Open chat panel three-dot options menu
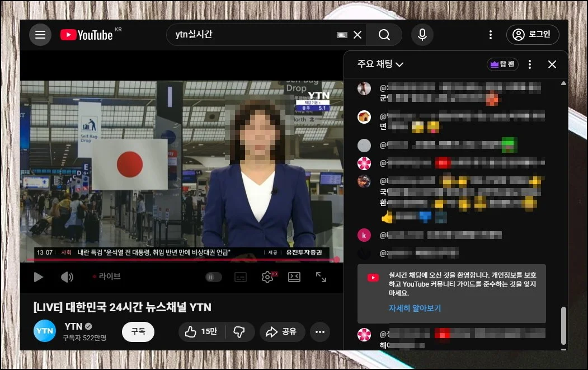Image resolution: width=588 pixels, height=370 pixels. 530,64
